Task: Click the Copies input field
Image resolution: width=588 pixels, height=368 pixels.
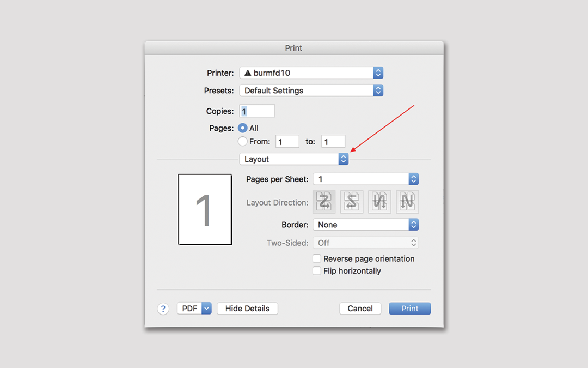Action: [x=258, y=111]
